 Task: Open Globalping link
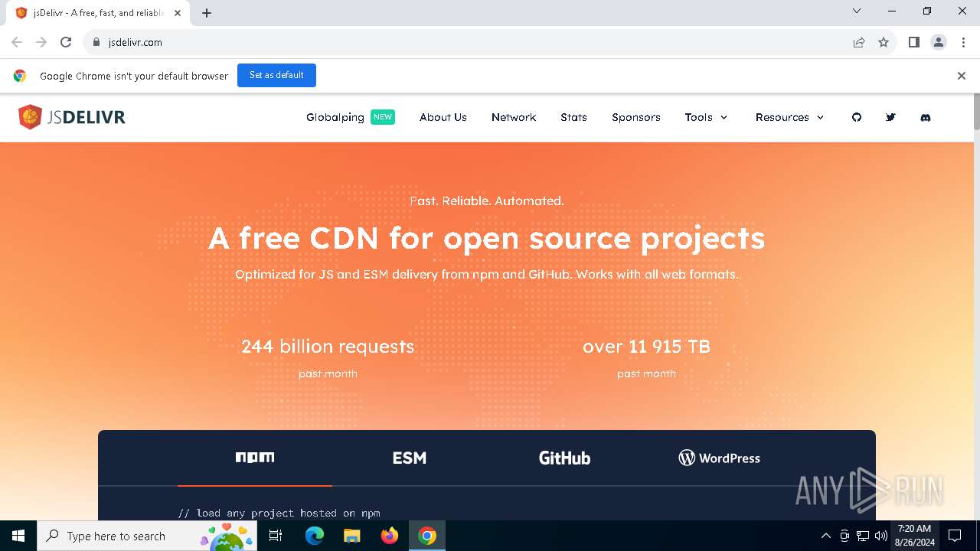point(335,117)
